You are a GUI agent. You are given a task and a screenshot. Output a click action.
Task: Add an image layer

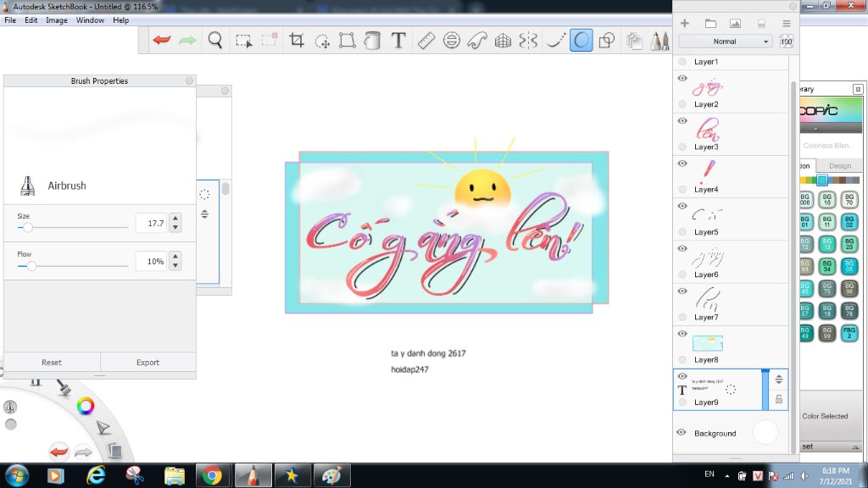[735, 23]
